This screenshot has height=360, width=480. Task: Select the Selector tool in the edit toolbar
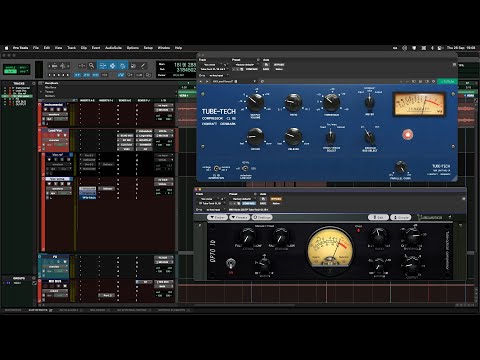[x=112, y=66]
